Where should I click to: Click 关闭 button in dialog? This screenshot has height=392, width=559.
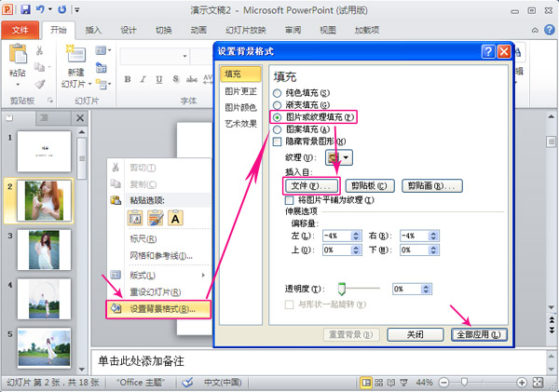click(x=416, y=334)
